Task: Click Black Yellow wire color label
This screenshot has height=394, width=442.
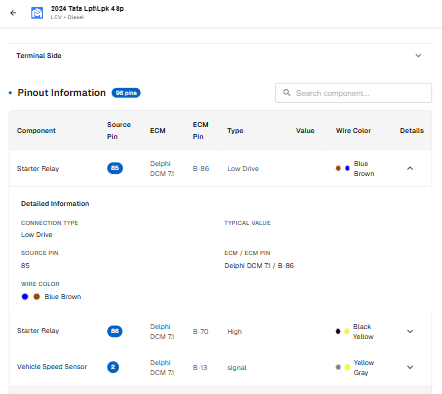Action: [x=363, y=332]
